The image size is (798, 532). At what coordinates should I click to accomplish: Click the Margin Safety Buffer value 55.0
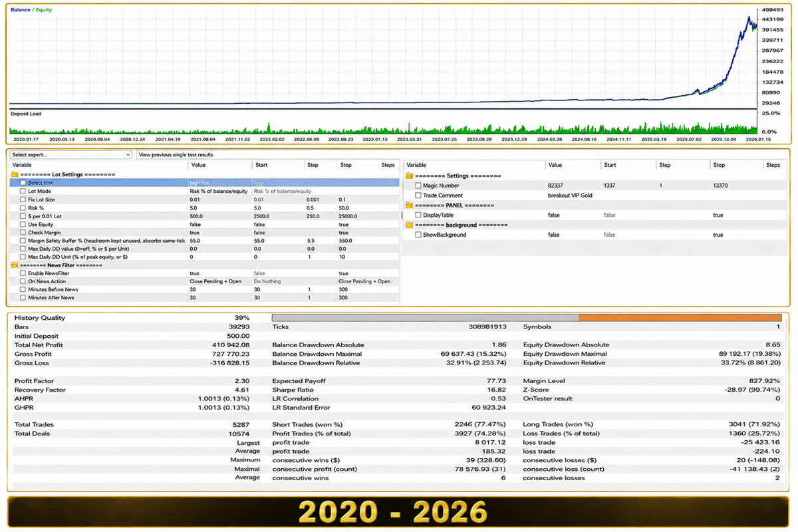[x=195, y=241]
